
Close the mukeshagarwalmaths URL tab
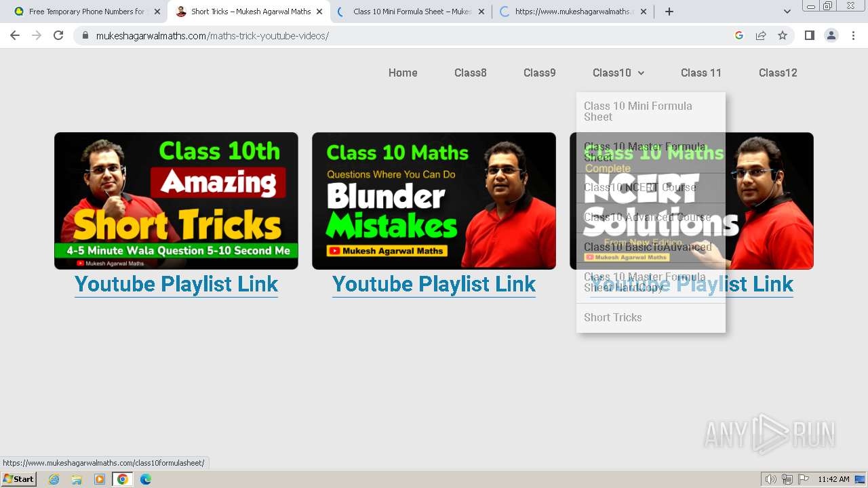(644, 12)
